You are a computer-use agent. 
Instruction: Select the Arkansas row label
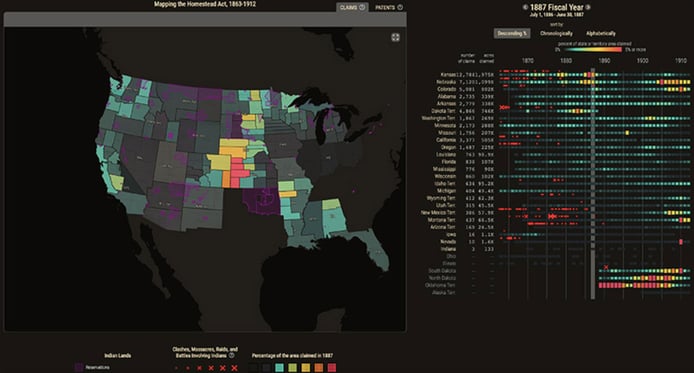tap(446, 104)
